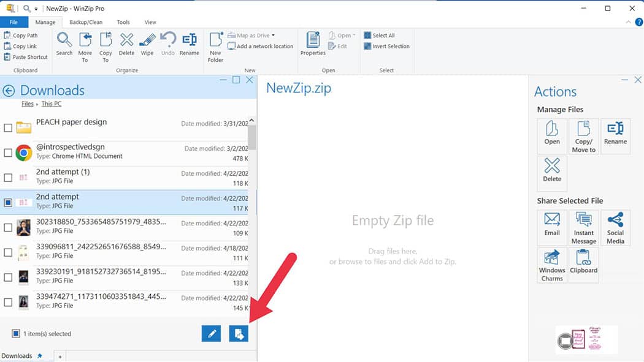Screen dimensions: 644x362
Task: Check the PEACH paper design checkbox
Action: point(8,128)
